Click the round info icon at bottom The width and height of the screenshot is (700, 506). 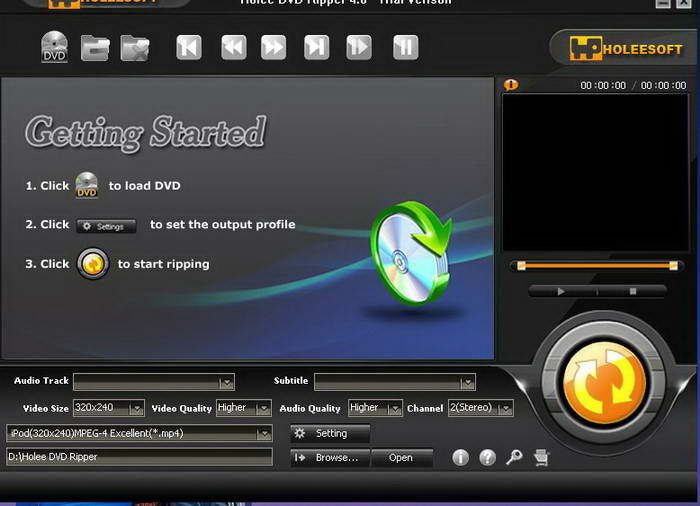pos(460,457)
